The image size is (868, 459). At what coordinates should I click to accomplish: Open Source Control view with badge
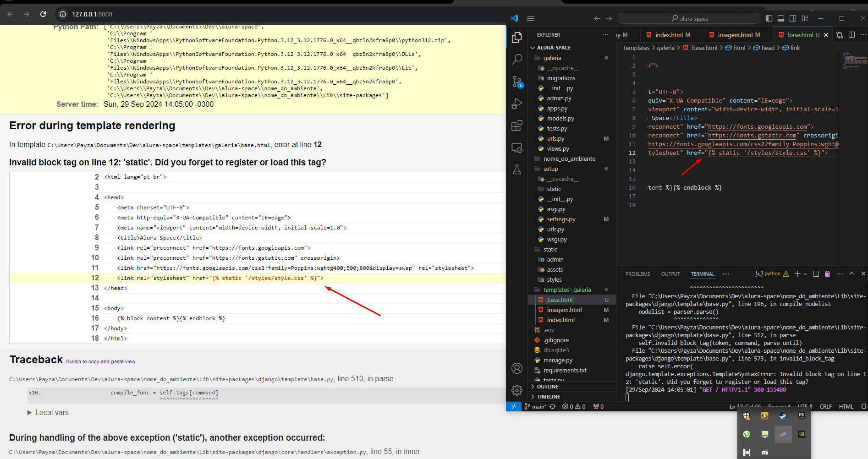pyautogui.click(x=517, y=82)
